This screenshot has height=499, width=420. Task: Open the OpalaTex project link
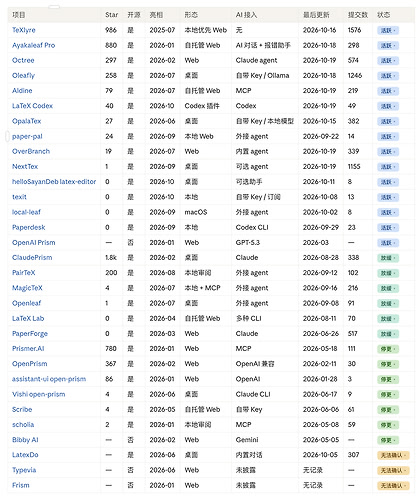[26, 121]
